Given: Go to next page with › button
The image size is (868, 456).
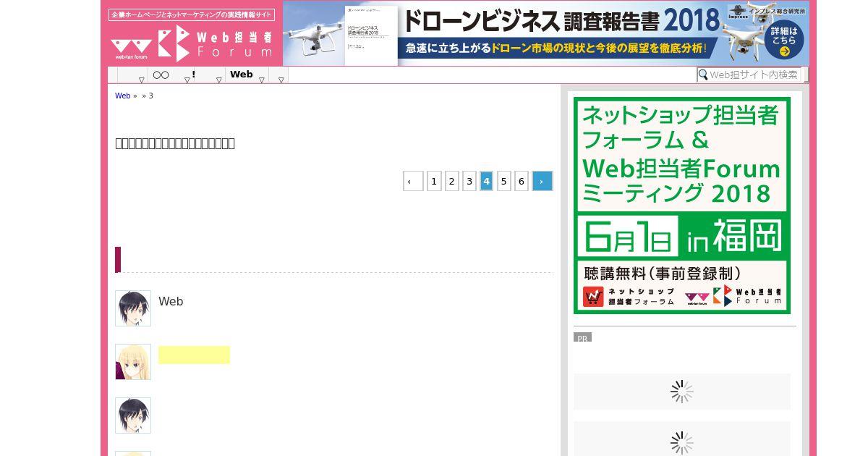Looking at the screenshot, I should tap(542, 181).
